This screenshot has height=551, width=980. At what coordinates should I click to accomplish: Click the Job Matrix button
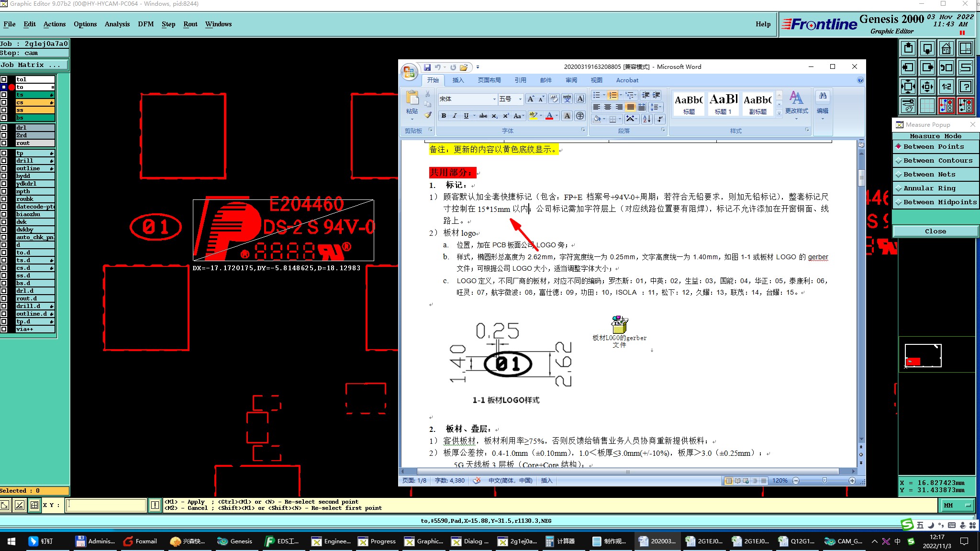tap(33, 65)
